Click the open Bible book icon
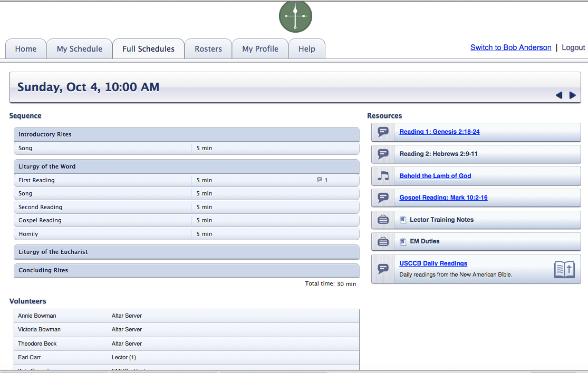This screenshot has height=373, width=588. tap(564, 269)
